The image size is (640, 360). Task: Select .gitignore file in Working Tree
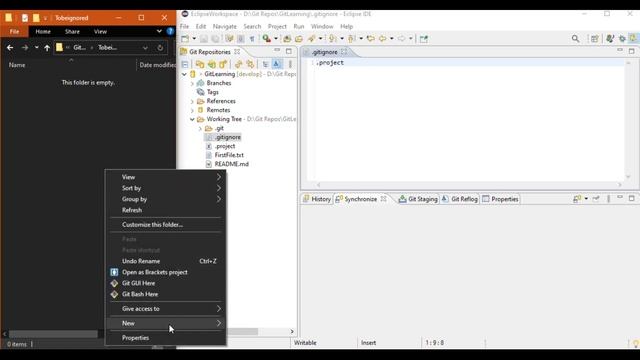228,137
